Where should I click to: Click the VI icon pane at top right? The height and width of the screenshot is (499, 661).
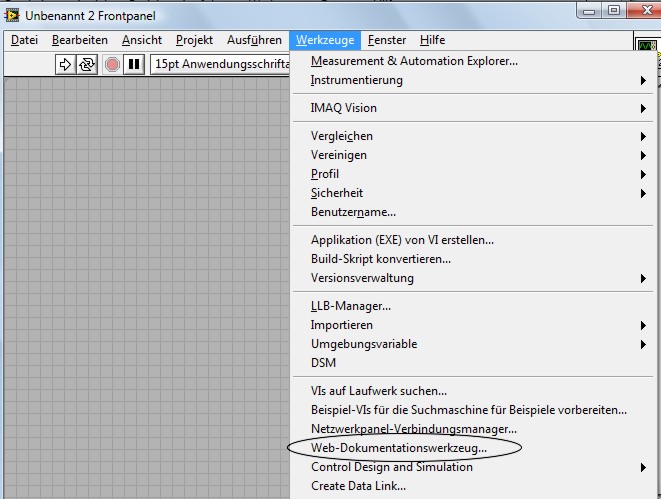[x=647, y=45]
